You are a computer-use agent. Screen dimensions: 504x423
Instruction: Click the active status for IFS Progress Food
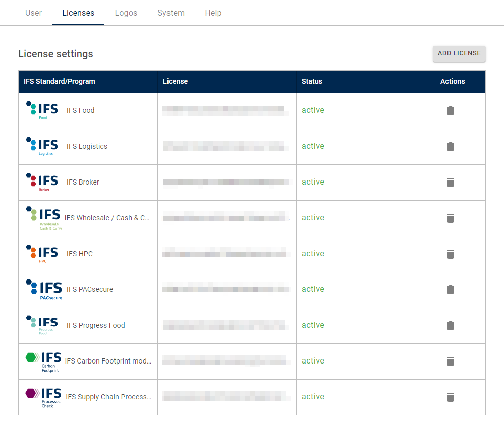tap(313, 325)
